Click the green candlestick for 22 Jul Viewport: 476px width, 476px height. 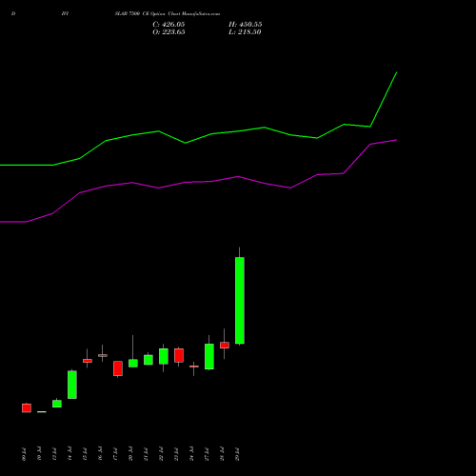click(x=164, y=356)
